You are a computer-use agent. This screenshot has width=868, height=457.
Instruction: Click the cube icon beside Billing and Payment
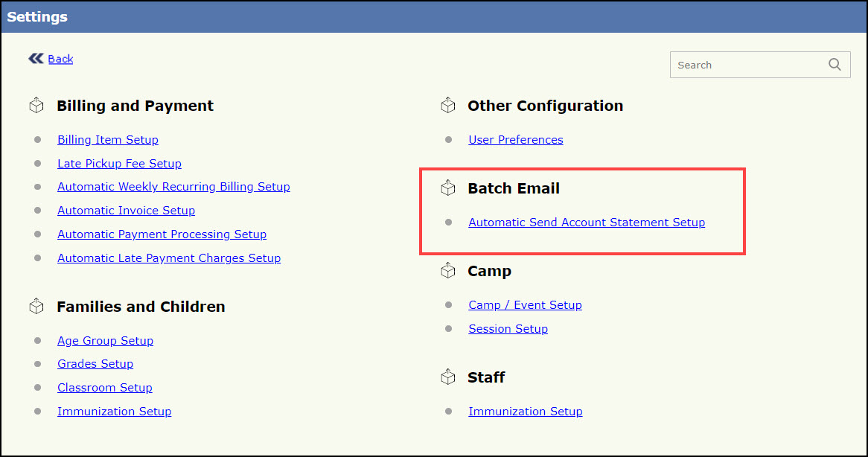(x=36, y=106)
